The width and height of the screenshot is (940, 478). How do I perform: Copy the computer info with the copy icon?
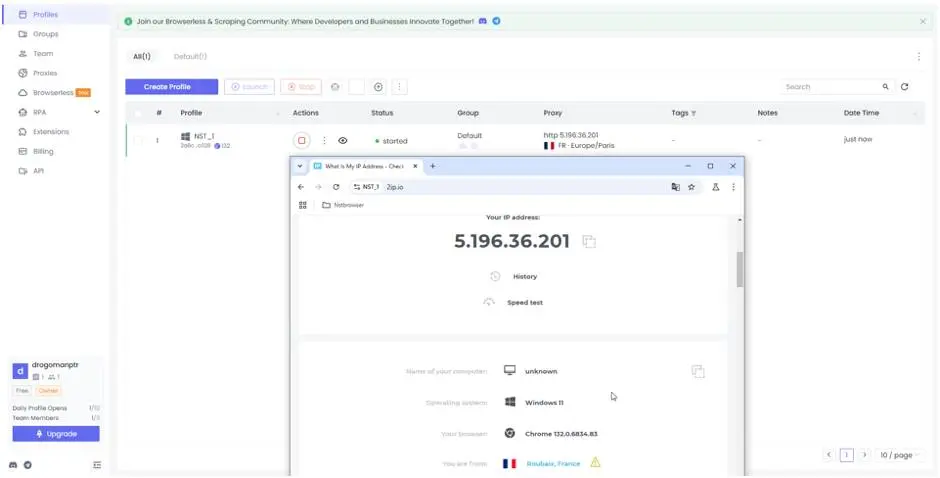698,371
